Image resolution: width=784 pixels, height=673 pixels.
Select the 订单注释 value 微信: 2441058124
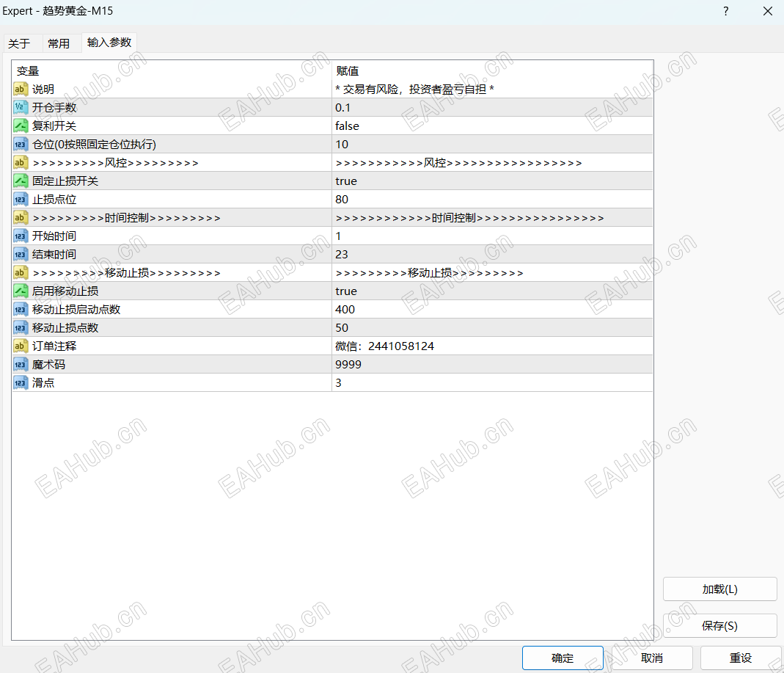tap(384, 346)
